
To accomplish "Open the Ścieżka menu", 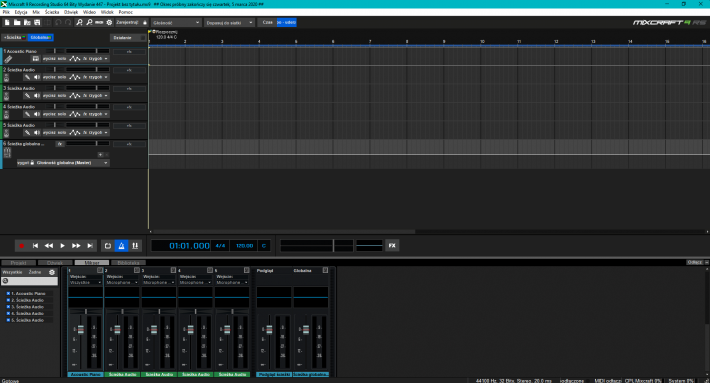I will click(x=52, y=12).
